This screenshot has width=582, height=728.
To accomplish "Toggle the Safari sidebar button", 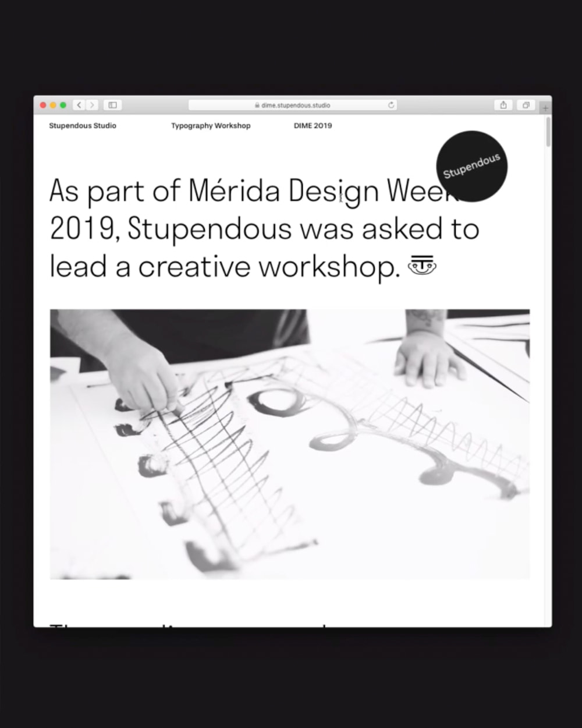I will [x=113, y=105].
